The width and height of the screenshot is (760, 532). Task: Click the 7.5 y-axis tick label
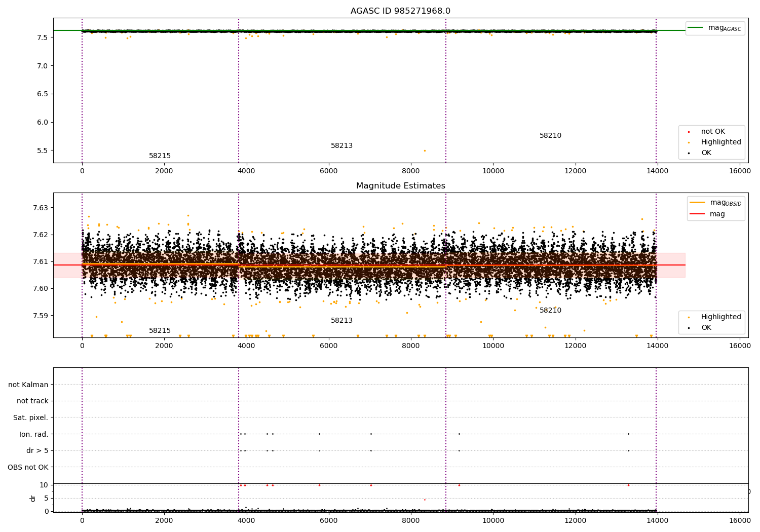click(42, 37)
